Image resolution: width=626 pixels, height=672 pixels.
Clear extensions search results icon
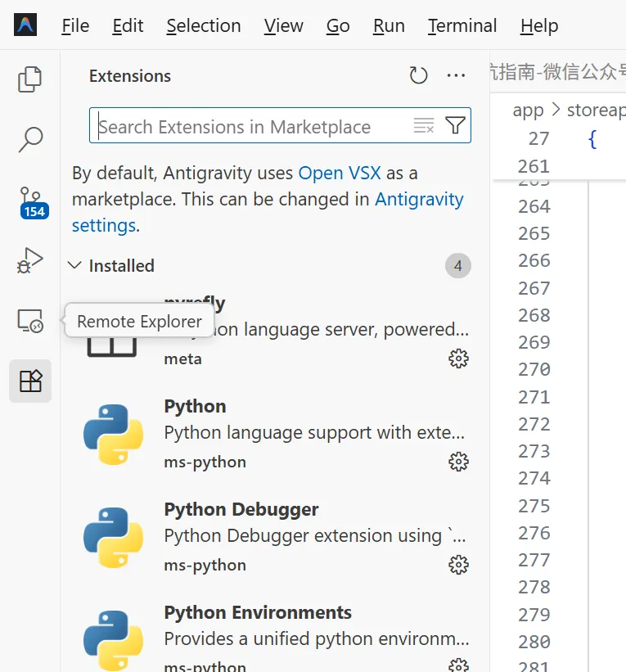(424, 126)
